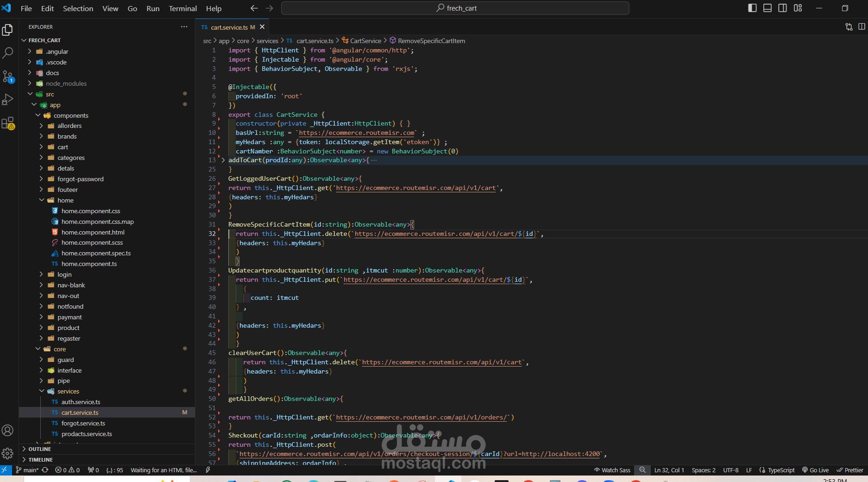Toggle the primary side bar layout icon
Screen dimensions: 868x482
(752, 8)
